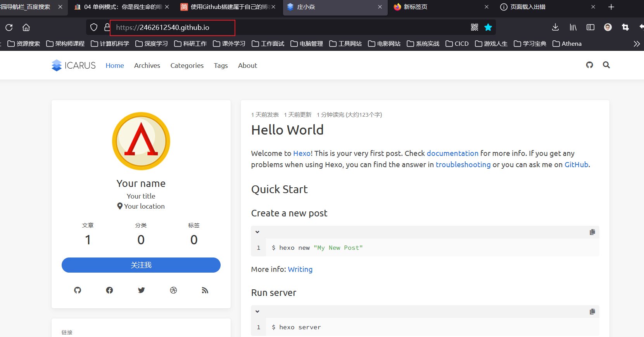Toggle the blue bookmark star
The height and width of the screenshot is (337, 644).
pos(488,27)
